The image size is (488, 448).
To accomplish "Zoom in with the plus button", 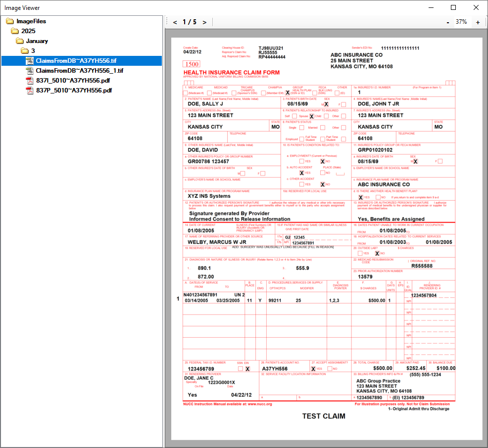I will coord(478,22).
